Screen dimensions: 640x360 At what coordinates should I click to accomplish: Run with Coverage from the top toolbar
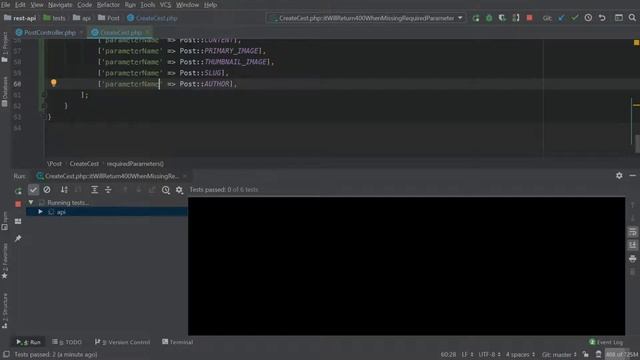point(502,18)
